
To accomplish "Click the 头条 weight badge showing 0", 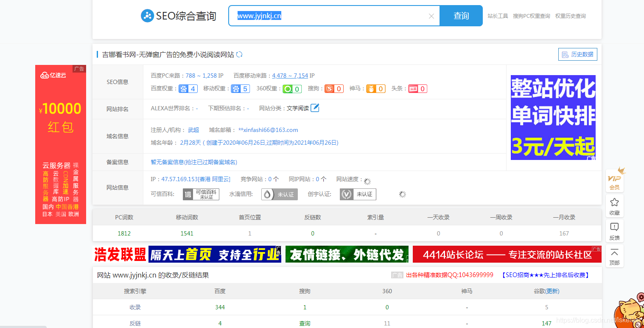I will pyautogui.click(x=417, y=88).
